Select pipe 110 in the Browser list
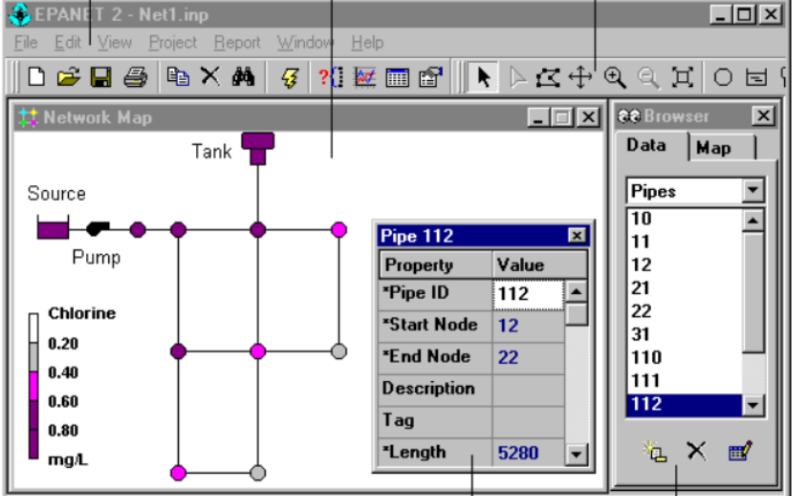The height and width of the screenshot is (496, 792). tap(647, 357)
